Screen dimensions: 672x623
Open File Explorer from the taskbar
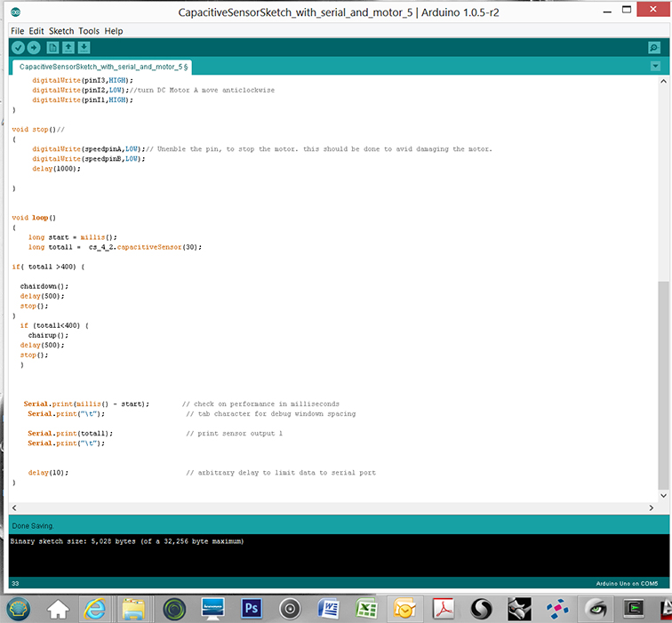(x=133, y=609)
